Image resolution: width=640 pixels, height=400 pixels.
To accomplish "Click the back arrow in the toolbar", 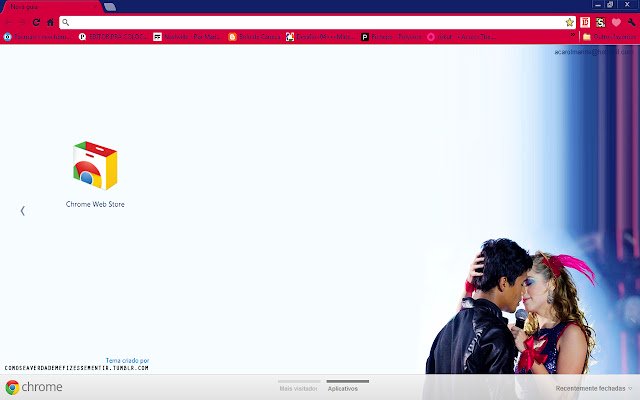I will click(x=9, y=22).
